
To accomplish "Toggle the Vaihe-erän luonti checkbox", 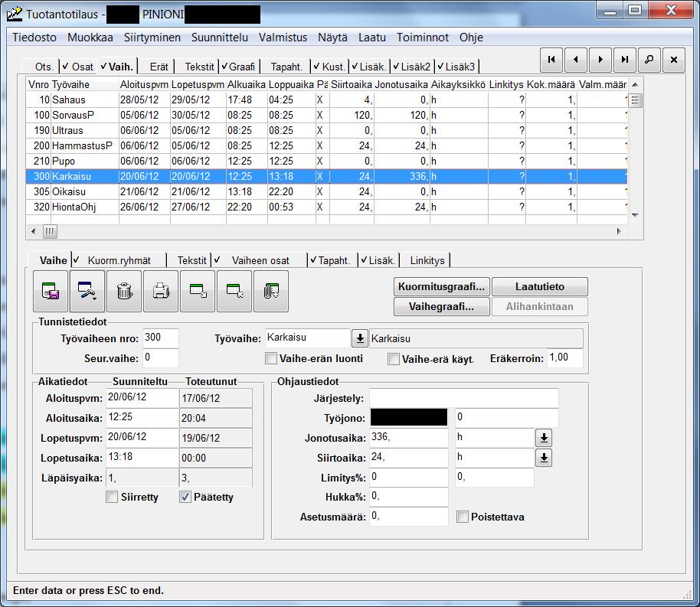I will pyautogui.click(x=271, y=358).
